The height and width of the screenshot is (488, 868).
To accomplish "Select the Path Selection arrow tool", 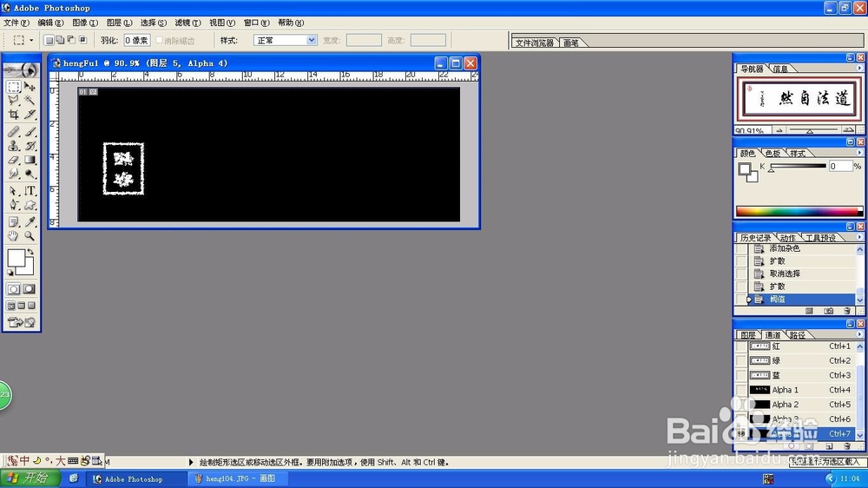I will [x=14, y=191].
